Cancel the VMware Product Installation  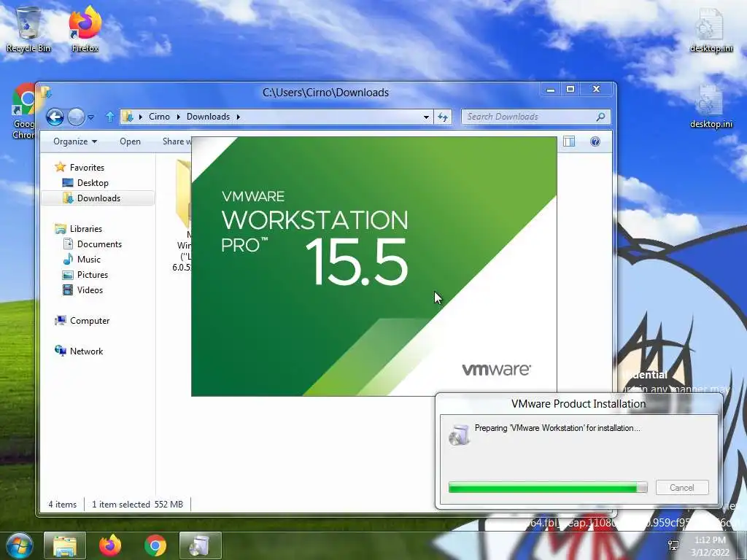682,488
